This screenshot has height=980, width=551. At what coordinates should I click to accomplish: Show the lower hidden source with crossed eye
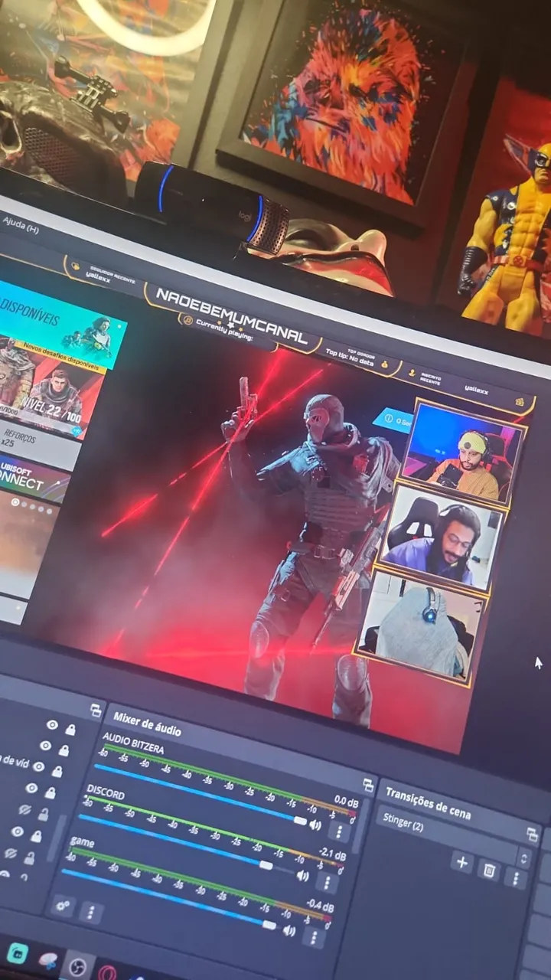coord(11,852)
